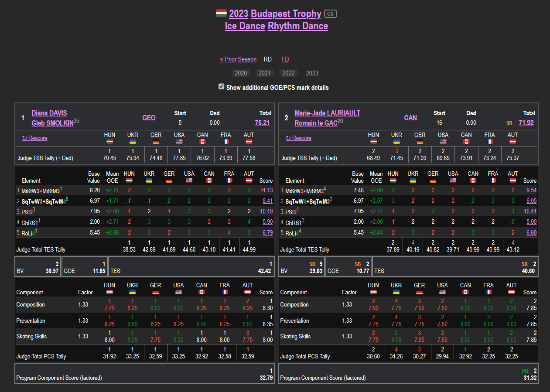
Task: Click the Rescore link for Davis/Smolkin
Action: pos(35,138)
